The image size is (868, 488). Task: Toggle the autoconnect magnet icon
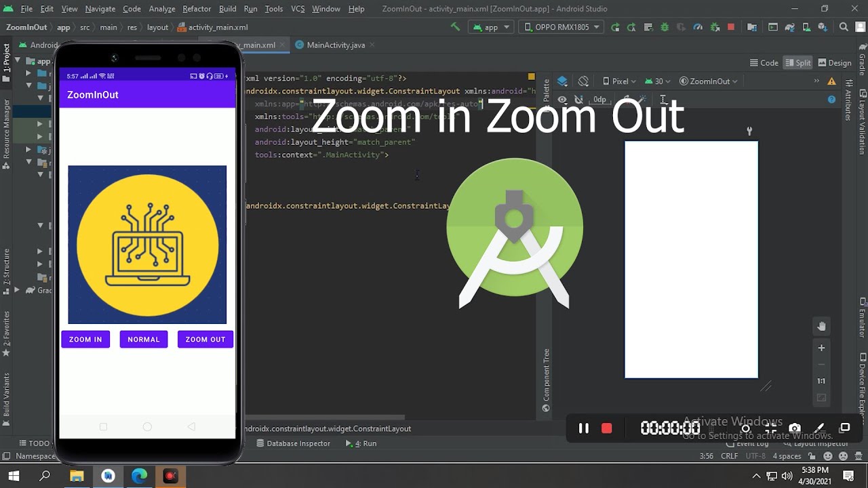click(578, 100)
